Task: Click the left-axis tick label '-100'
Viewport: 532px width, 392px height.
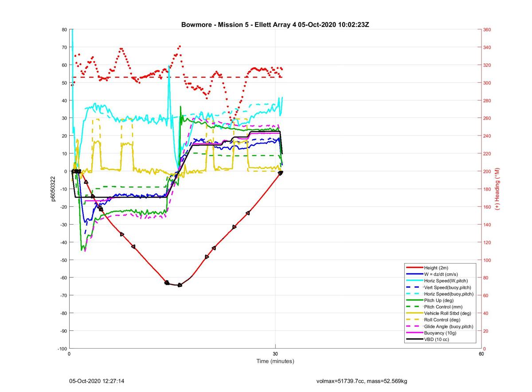Action: pos(62,349)
